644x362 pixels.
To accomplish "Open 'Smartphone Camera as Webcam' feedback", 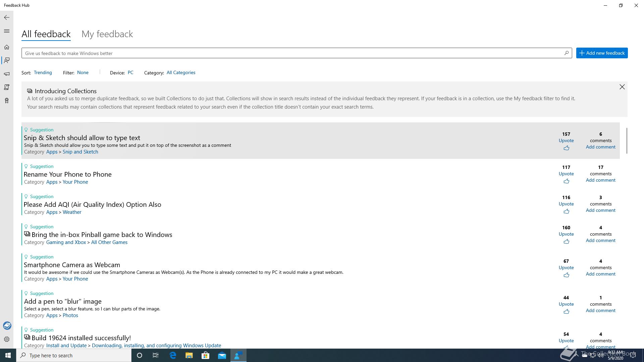I will point(72,265).
